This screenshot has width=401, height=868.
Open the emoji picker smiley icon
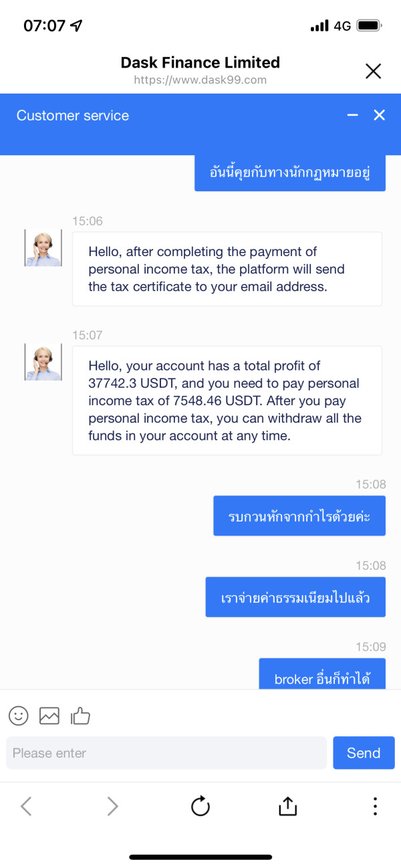19,716
